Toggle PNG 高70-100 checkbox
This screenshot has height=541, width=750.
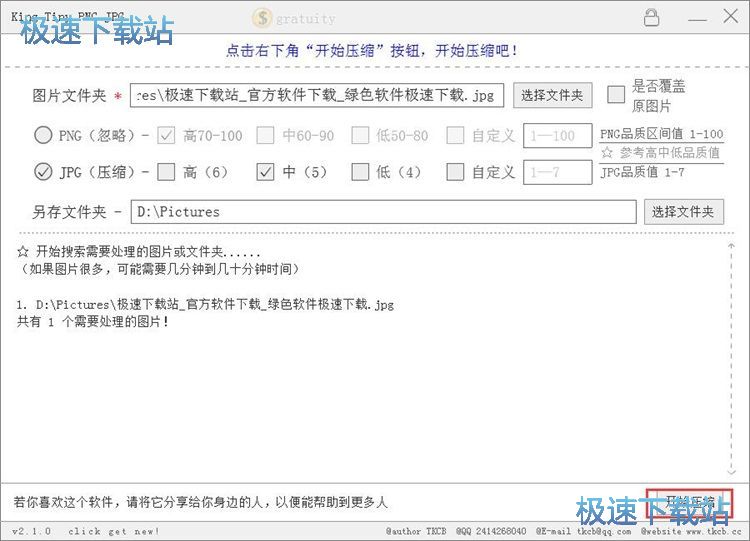point(166,135)
